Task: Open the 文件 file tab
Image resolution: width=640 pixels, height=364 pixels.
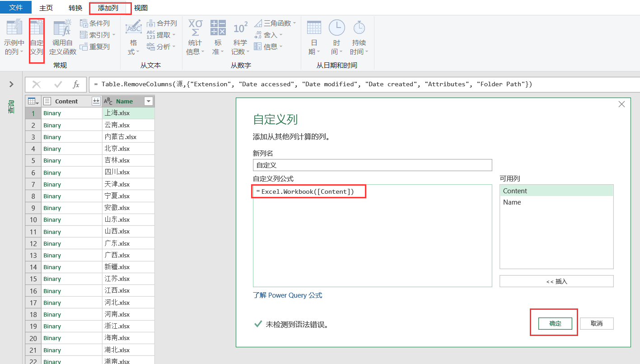Action: (x=16, y=7)
